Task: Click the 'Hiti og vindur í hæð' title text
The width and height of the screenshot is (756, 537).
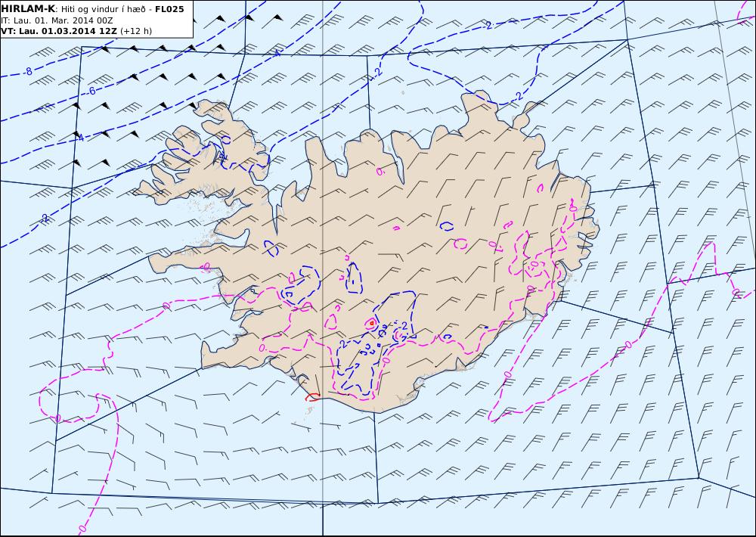Action: point(103,9)
